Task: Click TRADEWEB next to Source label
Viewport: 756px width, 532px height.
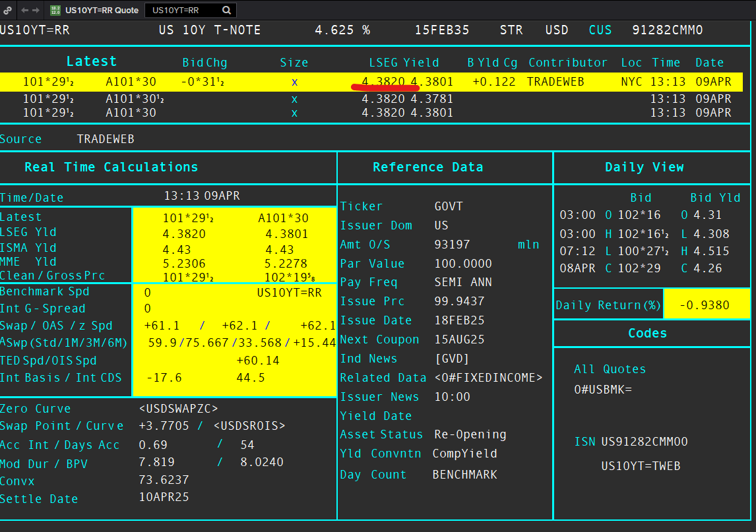Action: tap(106, 139)
